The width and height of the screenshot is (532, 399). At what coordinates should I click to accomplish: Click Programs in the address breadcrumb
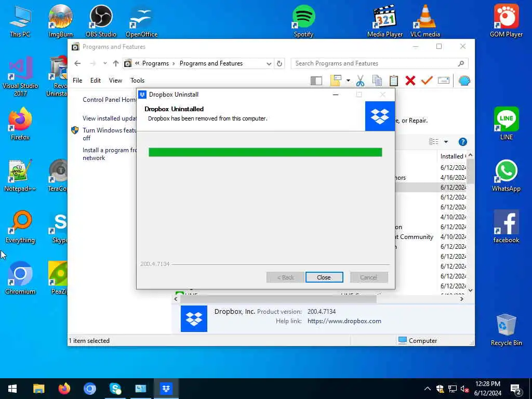click(155, 63)
